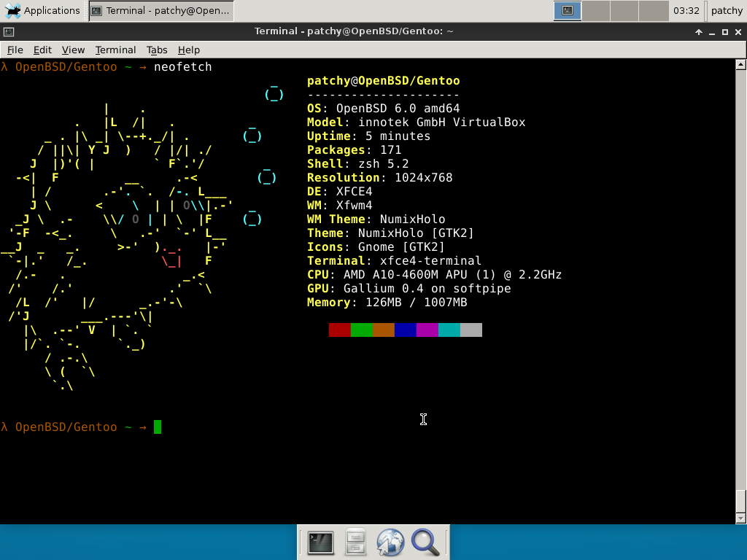Click the neofetch command text
This screenshot has width=747, height=560.
point(183,67)
